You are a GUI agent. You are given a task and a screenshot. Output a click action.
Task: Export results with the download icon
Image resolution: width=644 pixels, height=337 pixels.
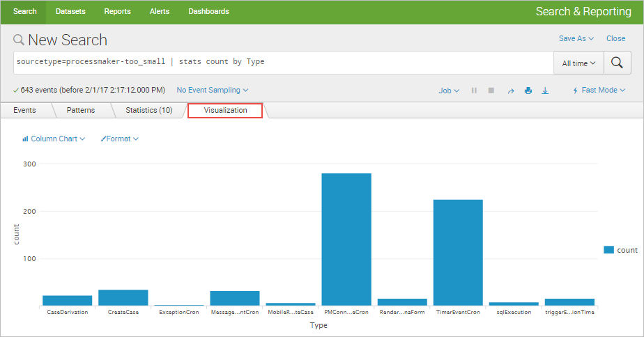[x=545, y=91]
